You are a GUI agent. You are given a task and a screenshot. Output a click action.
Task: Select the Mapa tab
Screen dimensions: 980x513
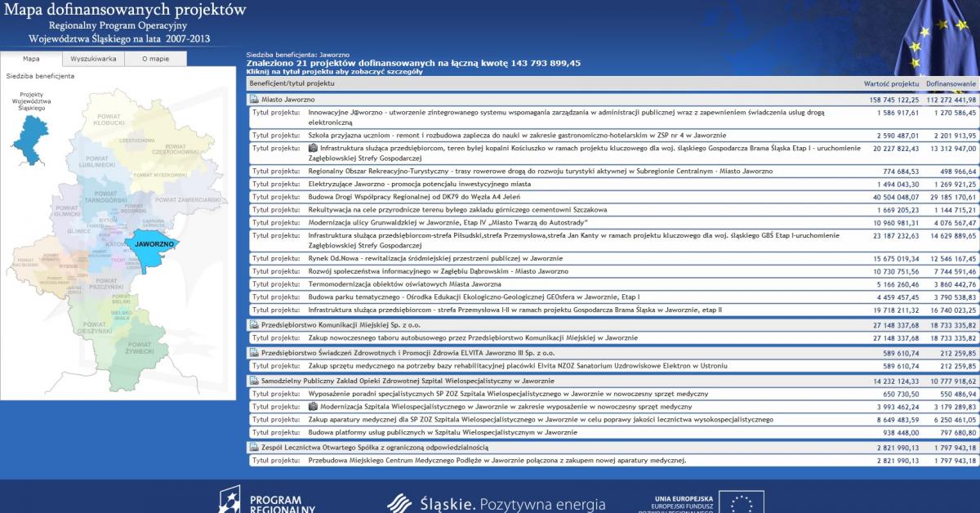31,59
